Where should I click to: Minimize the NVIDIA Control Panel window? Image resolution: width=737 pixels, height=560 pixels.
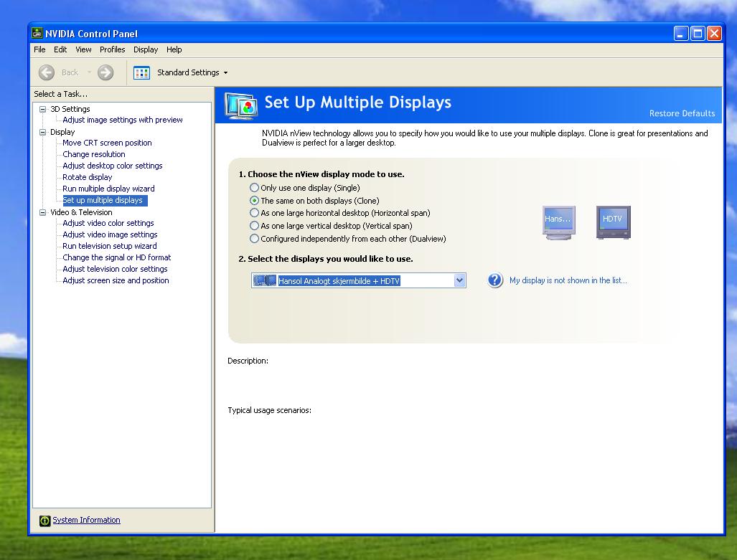click(x=681, y=34)
